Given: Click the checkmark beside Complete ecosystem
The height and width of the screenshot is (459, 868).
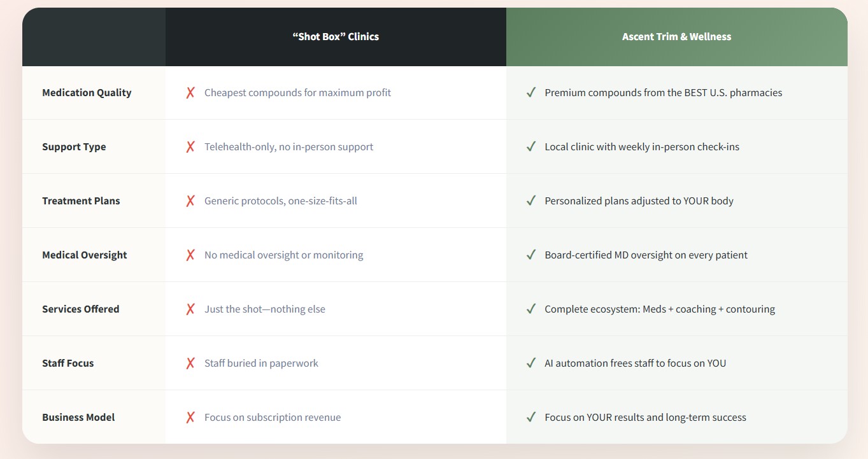Looking at the screenshot, I should (530, 309).
